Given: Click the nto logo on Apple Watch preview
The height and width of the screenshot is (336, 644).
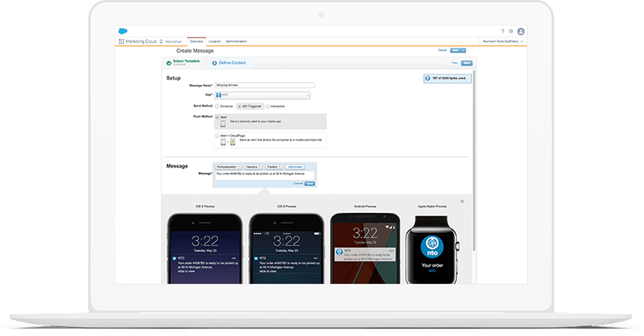Looking at the screenshot, I should coord(432,247).
